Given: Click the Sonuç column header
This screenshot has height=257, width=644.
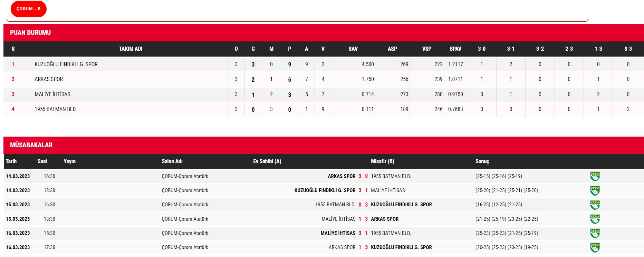Looking at the screenshot, I should 482,161.
